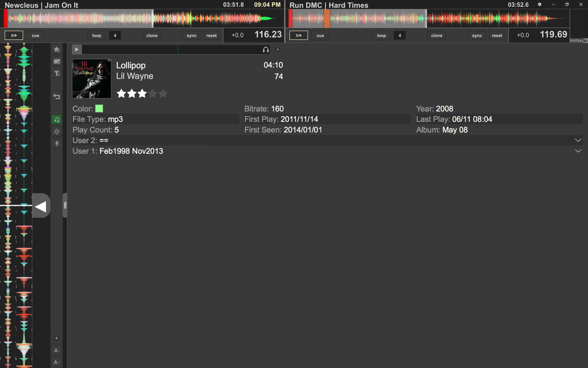Toggle the video film filter icon
Screen dimensions: 588x368
click(56, 132)
